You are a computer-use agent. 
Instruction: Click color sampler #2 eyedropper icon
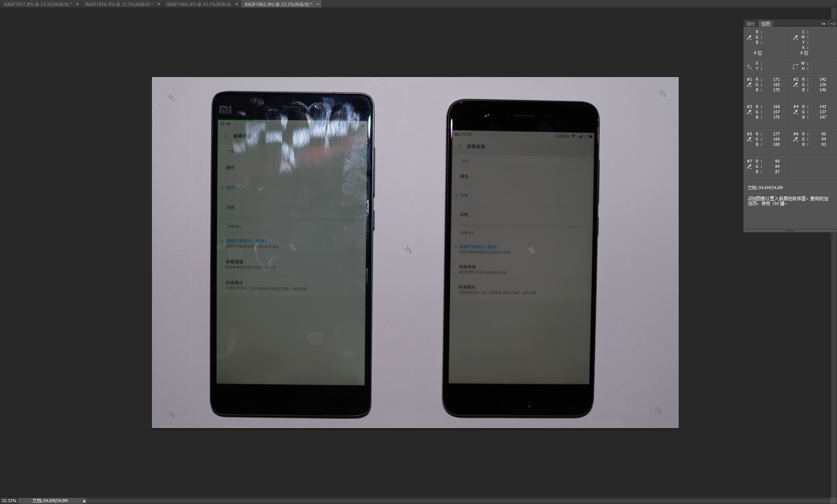click(x=795, y=85)
